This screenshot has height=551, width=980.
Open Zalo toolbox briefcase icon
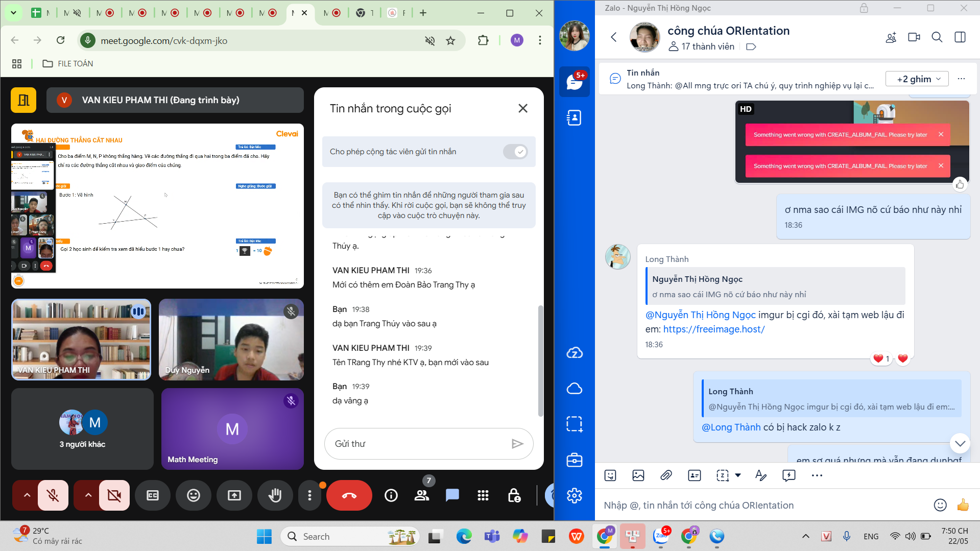pyautogui.click(x=575, y=460)
